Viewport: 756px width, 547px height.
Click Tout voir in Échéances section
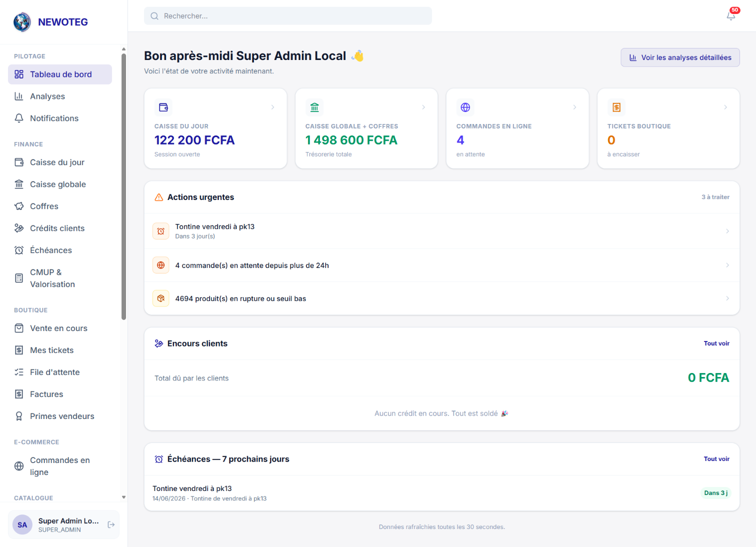pos(716,459)
